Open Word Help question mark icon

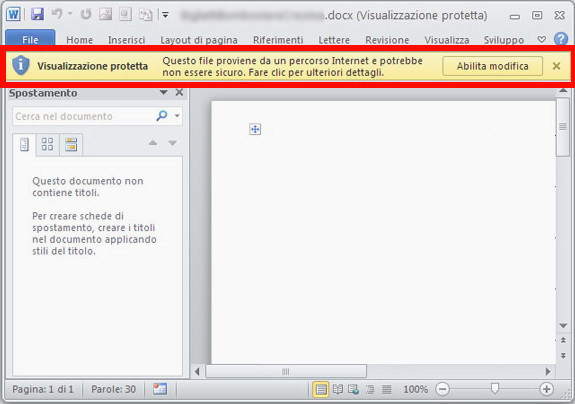[x=561, y=39]
